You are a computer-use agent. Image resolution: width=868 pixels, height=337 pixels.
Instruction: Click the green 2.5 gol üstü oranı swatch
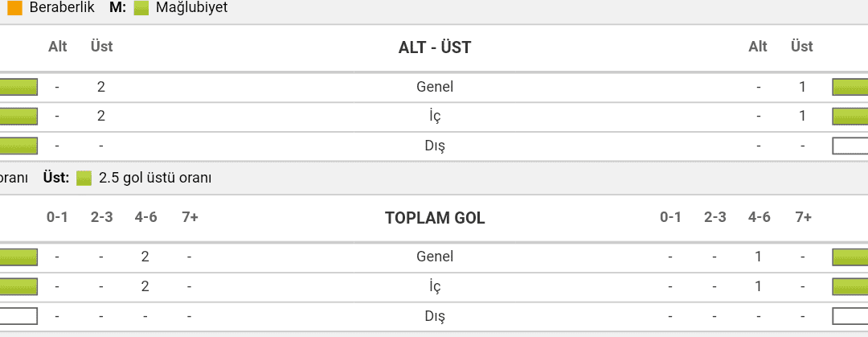point(84,178)
